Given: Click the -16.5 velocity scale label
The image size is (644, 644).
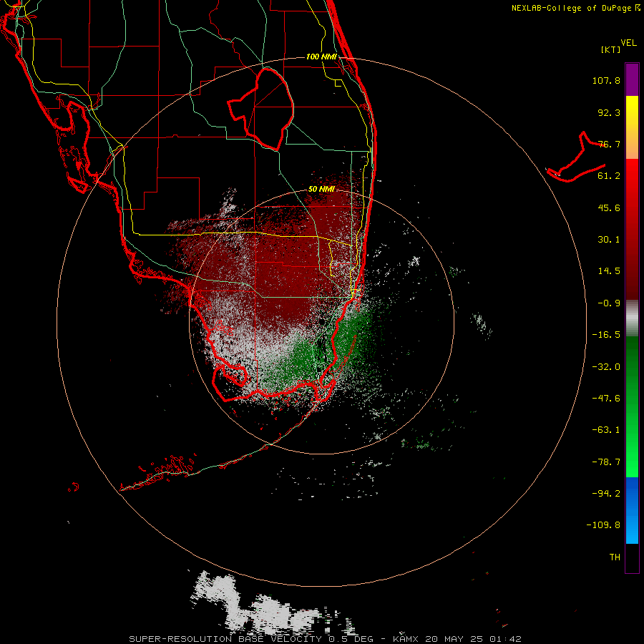Looking at the screenshot, I should [606, 335].
